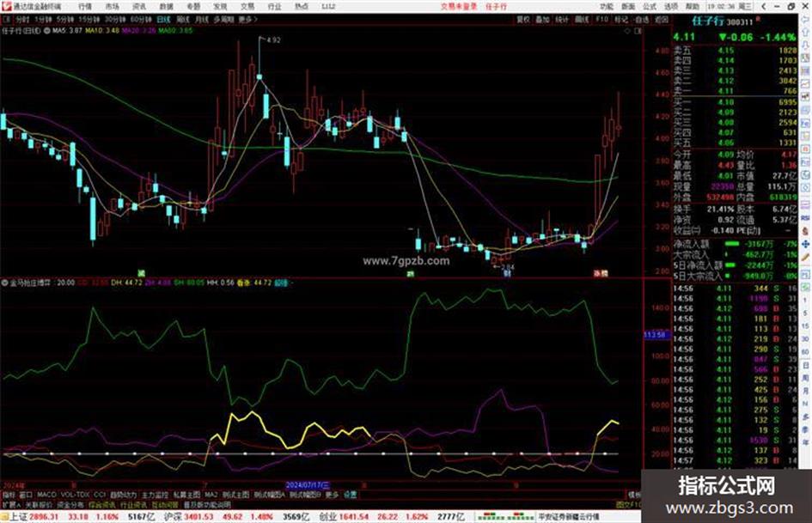Switch chart to 1分钟 period
Image resolution: width=812 pixels, height=523 pixels.
[43, 19]
